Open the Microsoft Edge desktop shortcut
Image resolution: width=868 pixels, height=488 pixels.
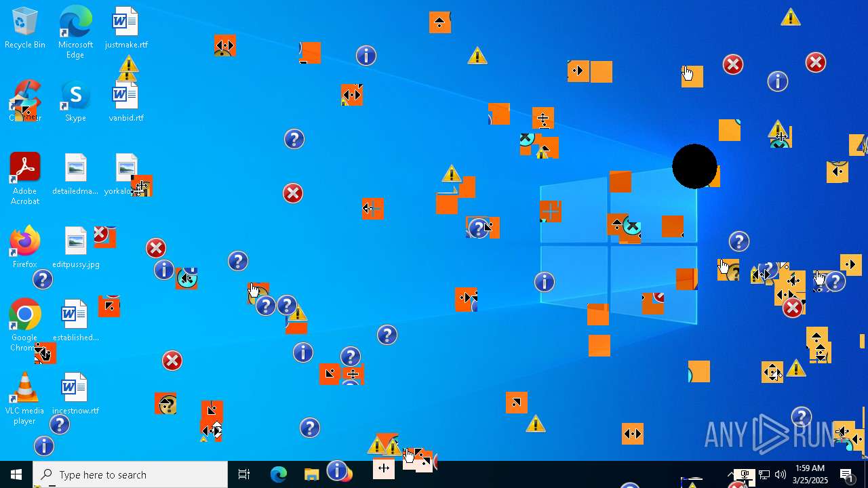coord(75,32)
